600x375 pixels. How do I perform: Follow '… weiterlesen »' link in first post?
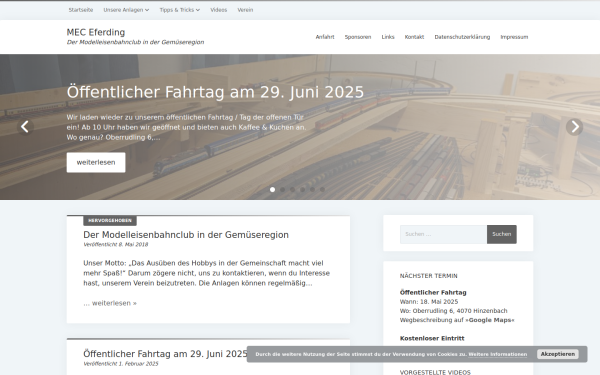pyautogui.click(x=110, y=303)
